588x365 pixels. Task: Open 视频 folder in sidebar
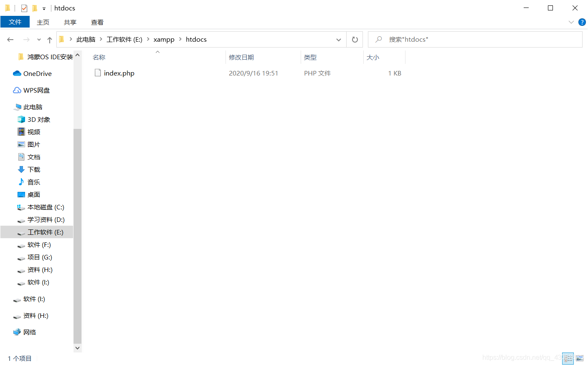(34, 132)
